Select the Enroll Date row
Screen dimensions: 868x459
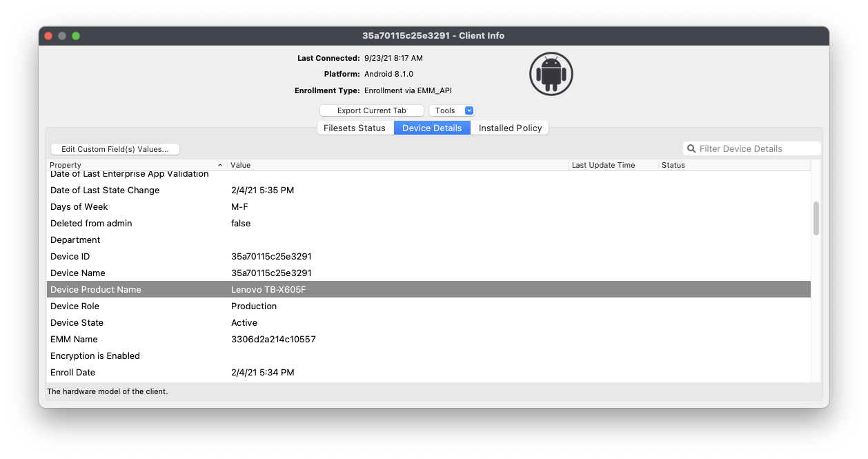pyautogui.click(x=428, y=373)
